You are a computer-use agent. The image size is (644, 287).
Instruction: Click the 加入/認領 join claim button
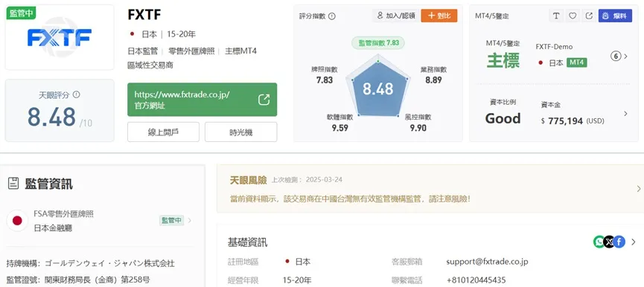pos(396,16)
